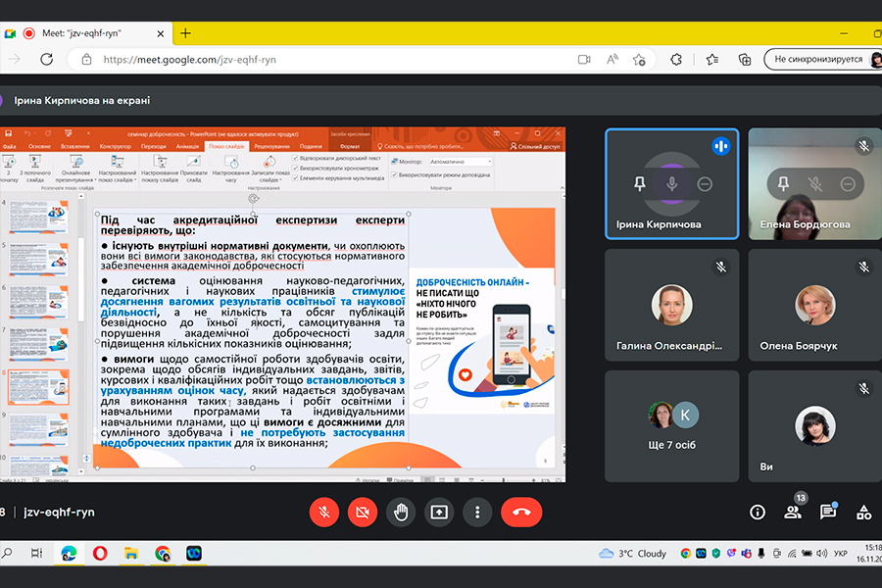This screenshot has height=588, width=882.
Task: Raise your hand in the meeting
Action: pos(401,512)
